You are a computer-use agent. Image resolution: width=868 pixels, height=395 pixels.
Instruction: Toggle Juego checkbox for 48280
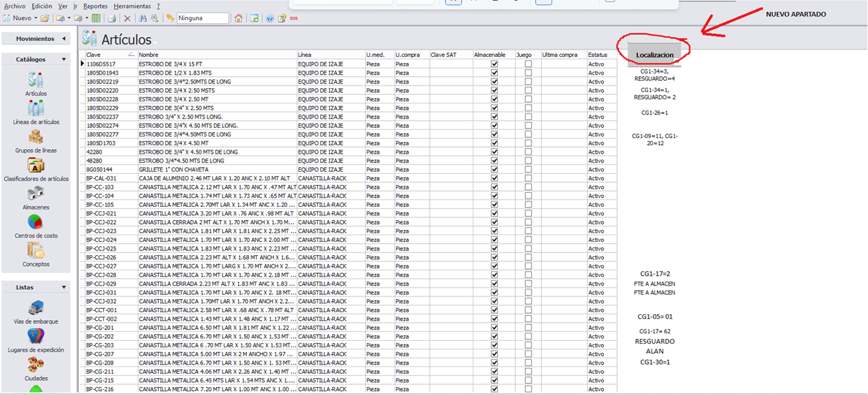tap(528, 160)
